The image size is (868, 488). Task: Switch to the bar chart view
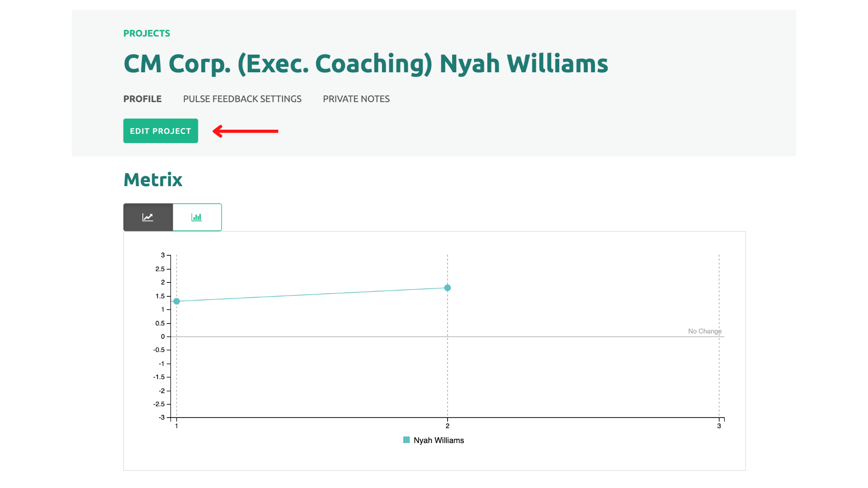pyautogui.click(x=197, y=217)
